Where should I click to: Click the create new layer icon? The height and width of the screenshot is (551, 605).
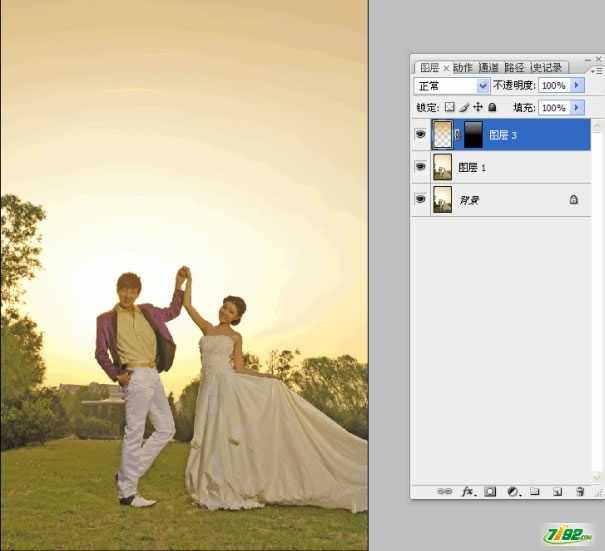(x=556, y=492)
